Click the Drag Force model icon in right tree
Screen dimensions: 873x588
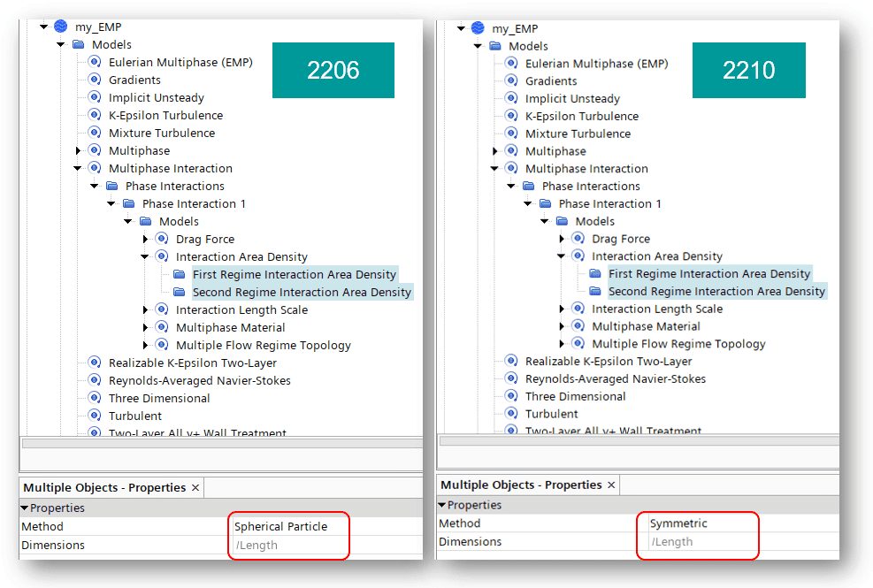pyautogui.click(x=578, y=239)
